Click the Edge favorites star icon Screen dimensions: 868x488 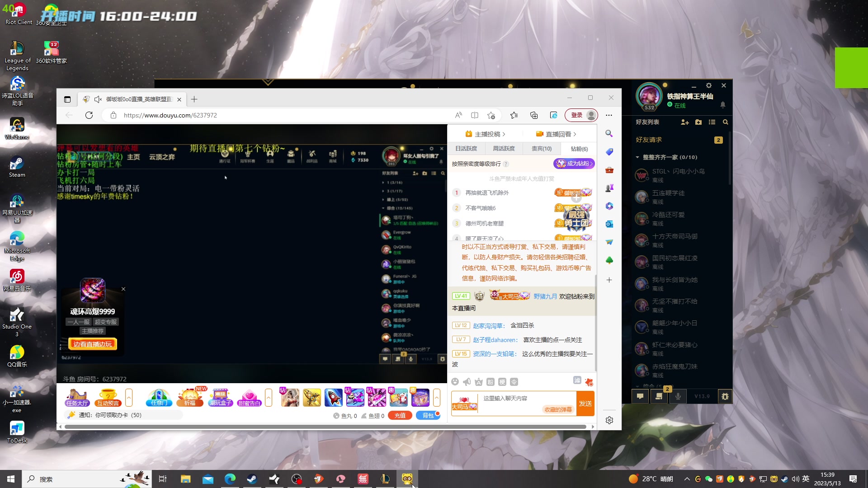[x=514, y=115]
